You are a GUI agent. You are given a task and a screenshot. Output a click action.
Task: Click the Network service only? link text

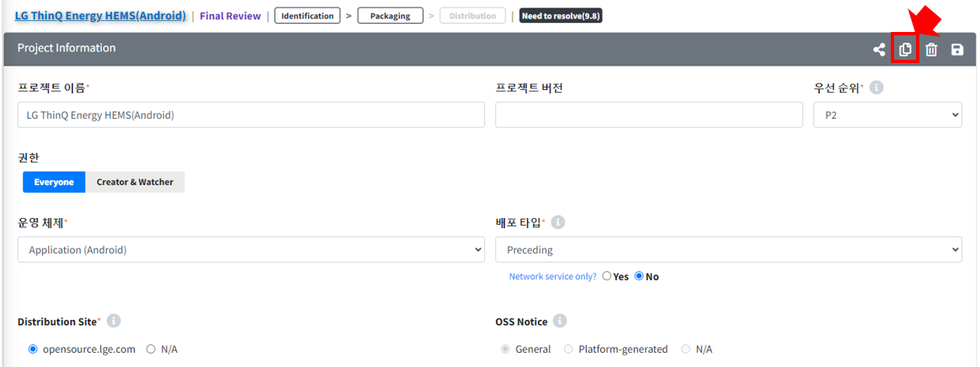click(x=553, y=276)
